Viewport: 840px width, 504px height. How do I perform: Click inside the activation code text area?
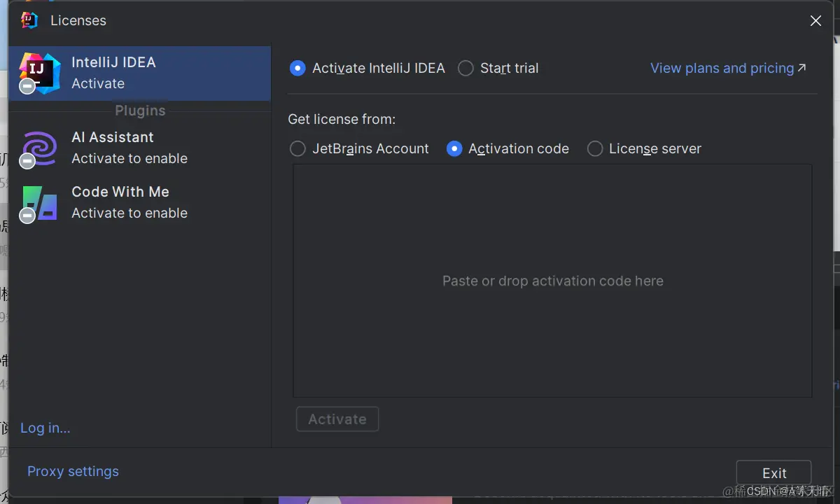(x=552, y=281)
